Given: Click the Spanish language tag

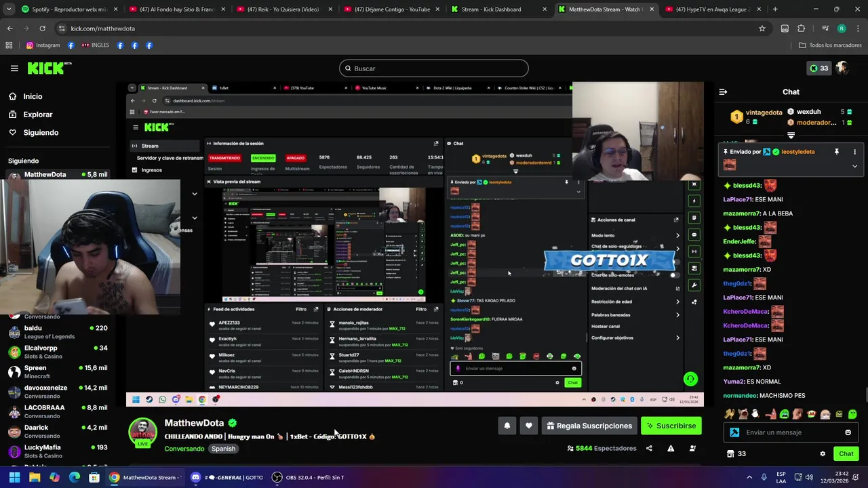Looking at the screenshot, I should [x=223, y=449].
